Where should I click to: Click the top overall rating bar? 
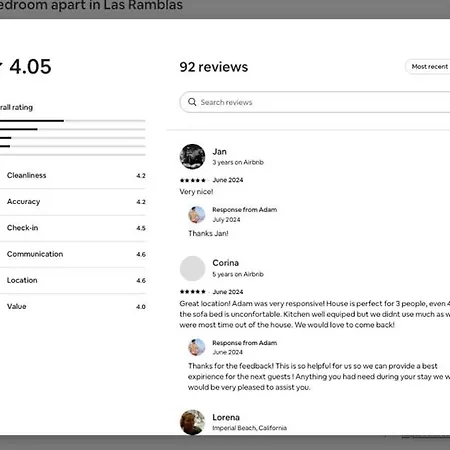[73, 121]
